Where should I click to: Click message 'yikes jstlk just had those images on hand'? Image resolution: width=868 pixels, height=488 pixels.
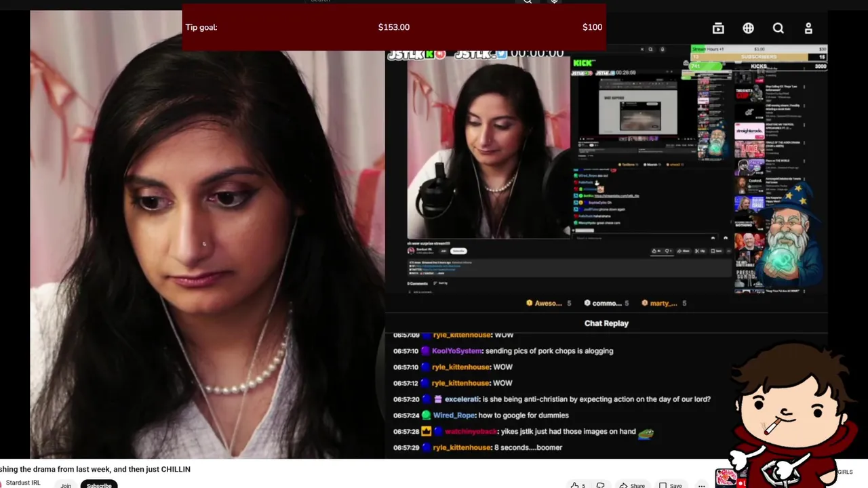[568, 432]
